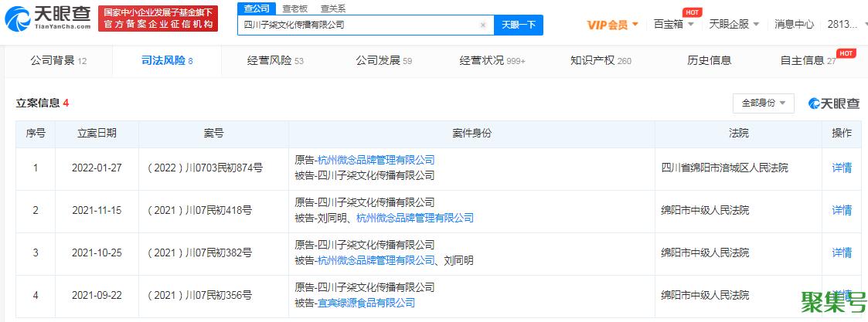Image resolution: width=868 pixels, height=322 pixels.
Task: View 详情 for case 川07民初418号
Action: coord(841,210)
